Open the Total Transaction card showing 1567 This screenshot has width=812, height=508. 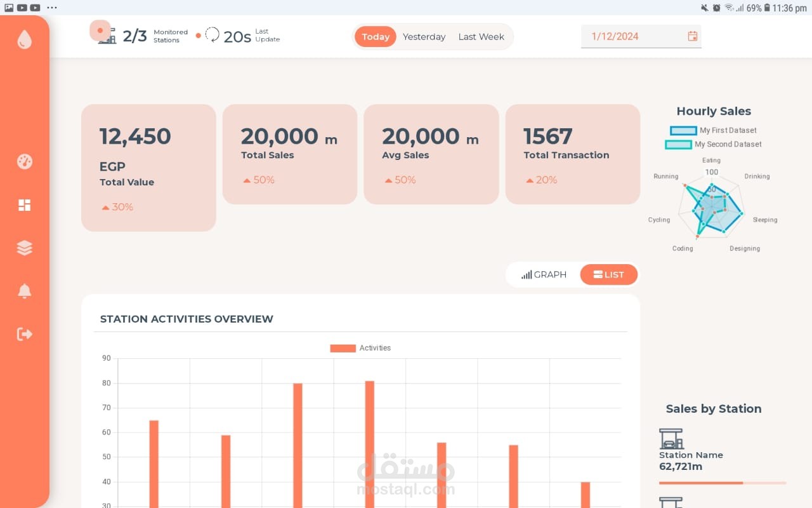click(x=573, y=154)
